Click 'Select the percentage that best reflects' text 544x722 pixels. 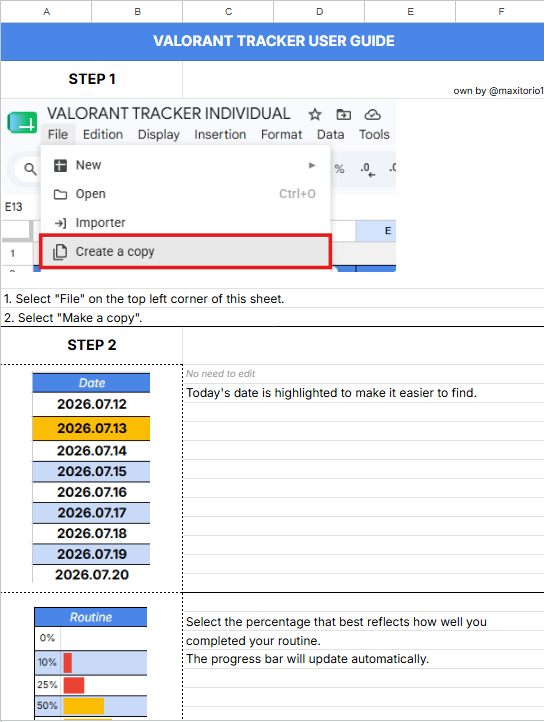coord(336,622)
